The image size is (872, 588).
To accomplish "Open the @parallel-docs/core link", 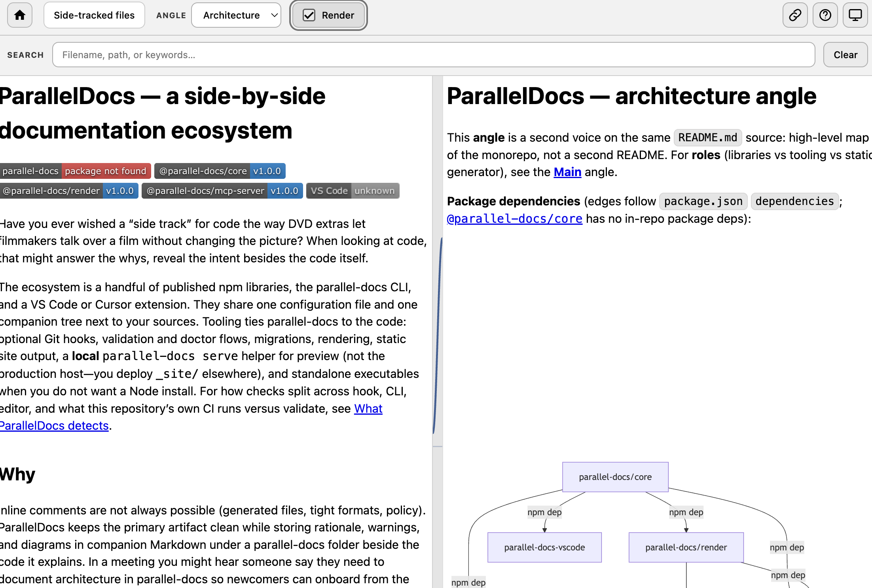I will 514,218.
